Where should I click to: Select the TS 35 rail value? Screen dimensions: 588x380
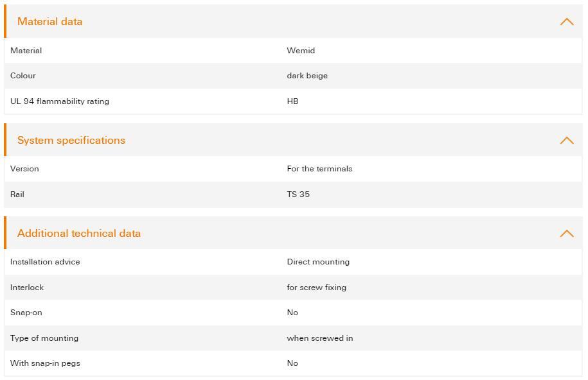pos(298,194)
